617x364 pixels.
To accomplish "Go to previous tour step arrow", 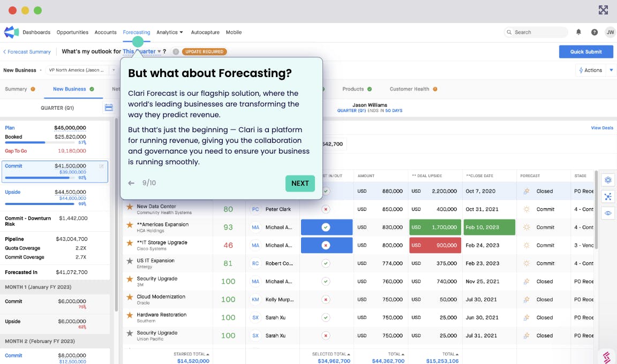I will [131, 183].
